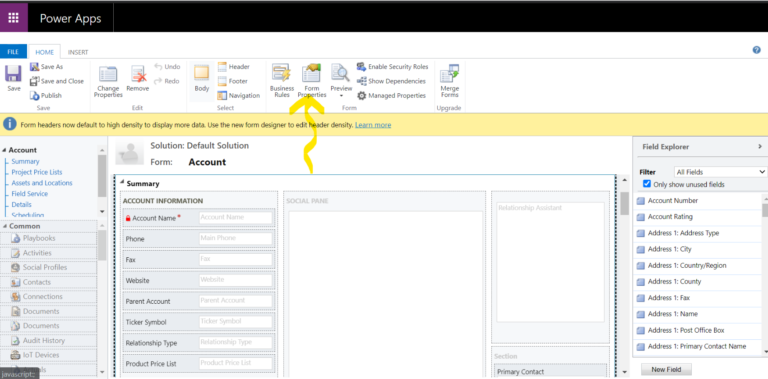This screenshot has height=379, width=768.
Task: Select IoT Devices in Common navigation
Action: pyautogui.click(x=48, y=355)
